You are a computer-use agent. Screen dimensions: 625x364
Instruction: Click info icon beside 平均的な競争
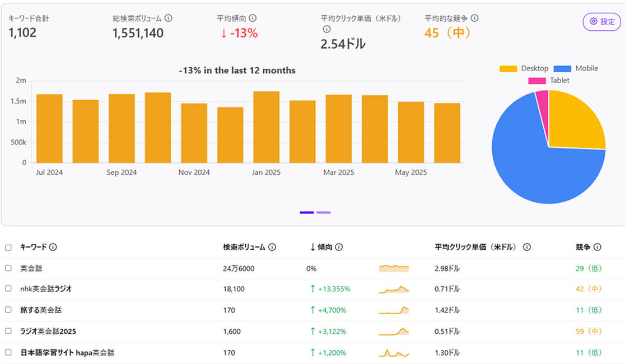pyautogui.click(x=475, y=18)
